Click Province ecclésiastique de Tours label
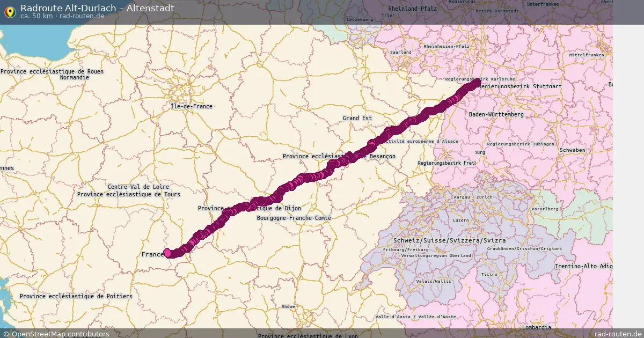Viewport: 644px width, 338px height. (129, 194)
